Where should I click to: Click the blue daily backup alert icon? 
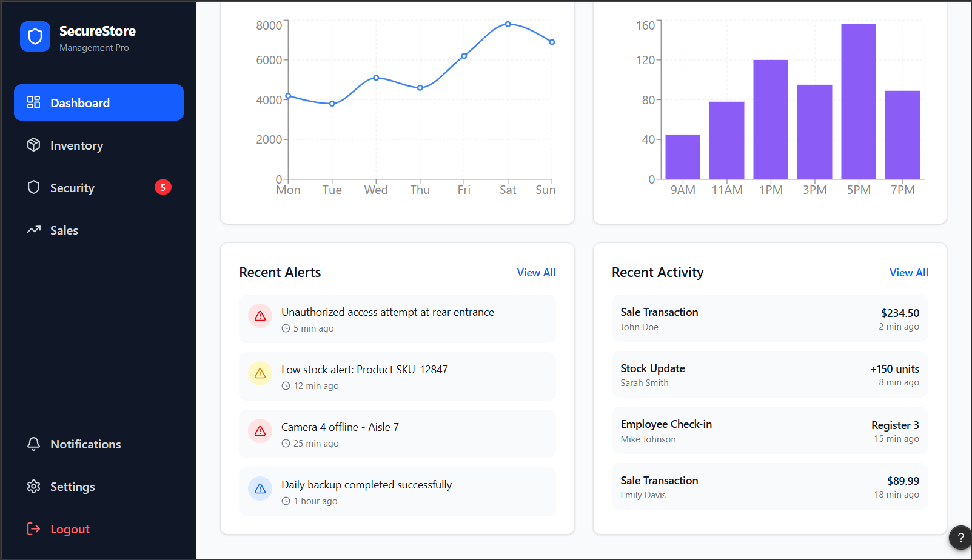click(260, 488)
